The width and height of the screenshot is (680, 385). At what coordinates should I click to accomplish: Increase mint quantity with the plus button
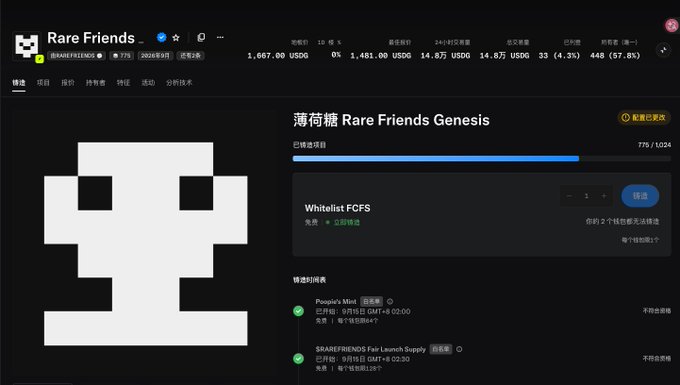[x=604, y=196]
